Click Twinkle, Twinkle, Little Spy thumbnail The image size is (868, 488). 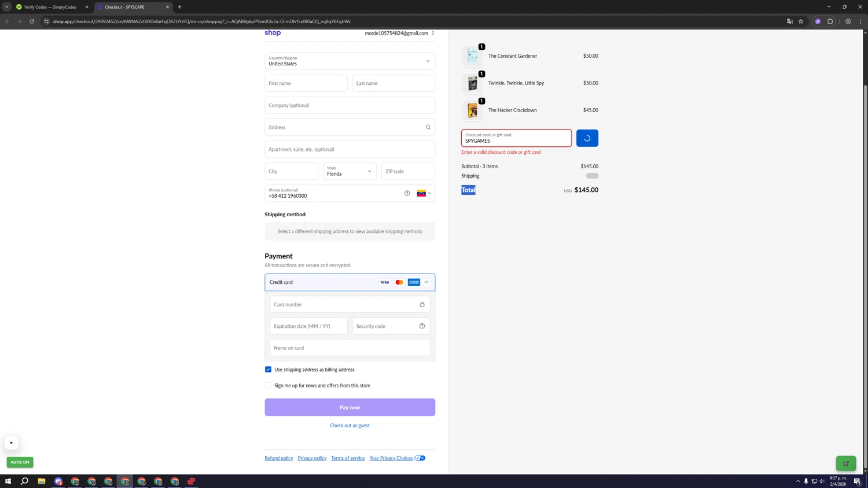coord(473,83)
